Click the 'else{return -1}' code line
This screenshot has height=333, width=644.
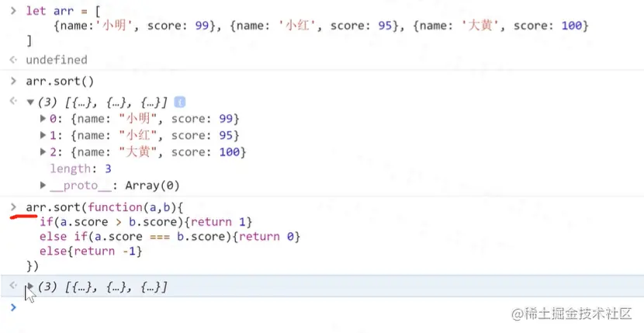point(91,251)
